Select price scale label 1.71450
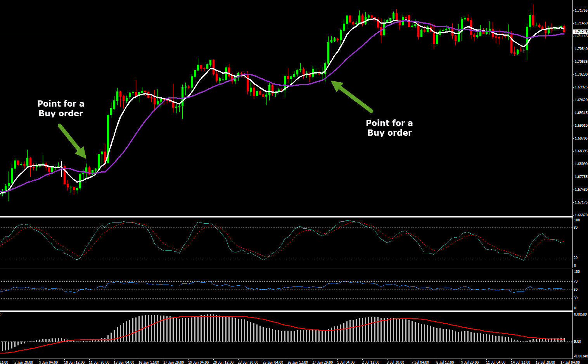The image size is (588, 364). click(581, 23)
